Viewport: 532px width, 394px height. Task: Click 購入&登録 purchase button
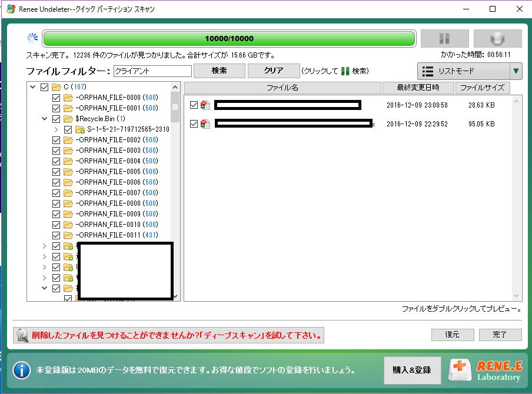click(x=412, y=370)
